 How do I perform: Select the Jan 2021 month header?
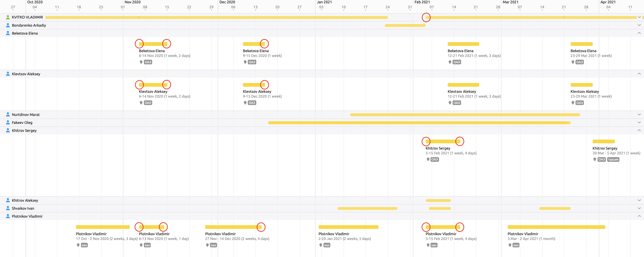point(324,2)
